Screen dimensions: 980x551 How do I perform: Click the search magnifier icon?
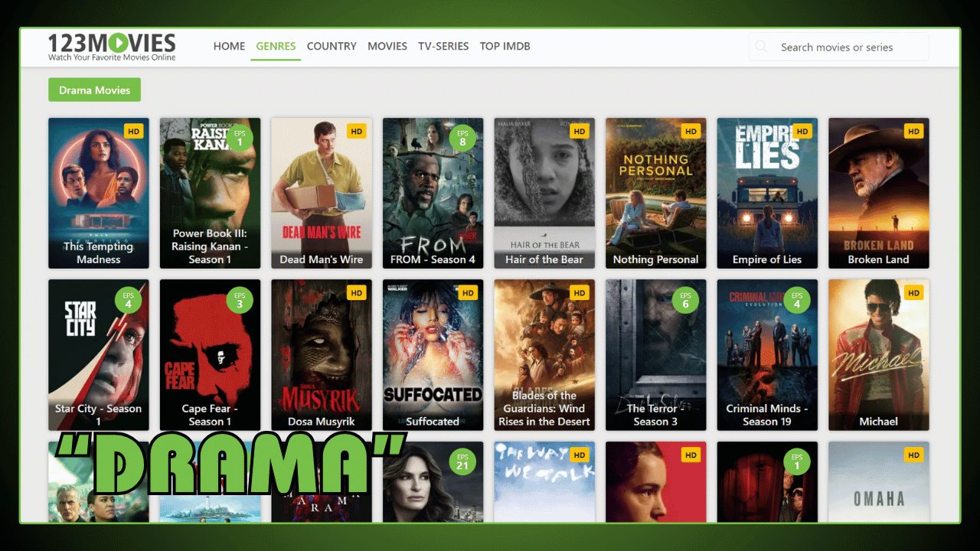[x=761, y=47]
